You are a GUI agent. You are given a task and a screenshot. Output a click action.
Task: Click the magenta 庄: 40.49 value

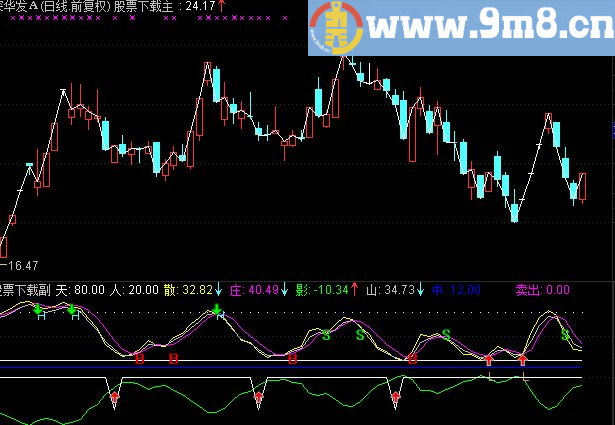(x=254, y=290)
